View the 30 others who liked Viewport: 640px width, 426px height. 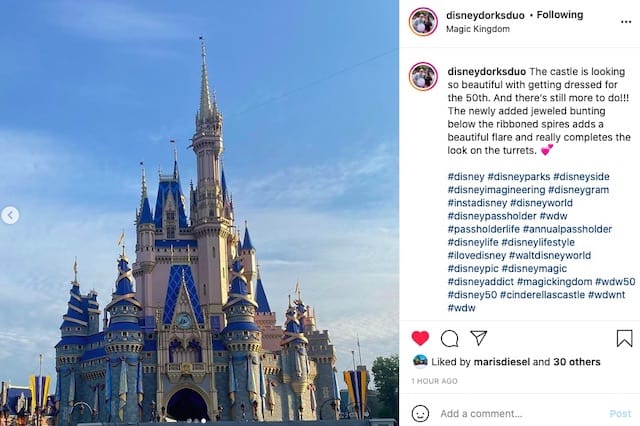pyautogui.click(x=577, y=362)
